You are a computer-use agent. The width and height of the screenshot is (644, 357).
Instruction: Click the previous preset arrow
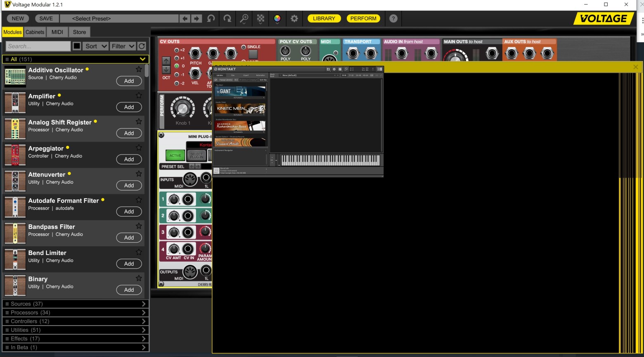(185, 19)
